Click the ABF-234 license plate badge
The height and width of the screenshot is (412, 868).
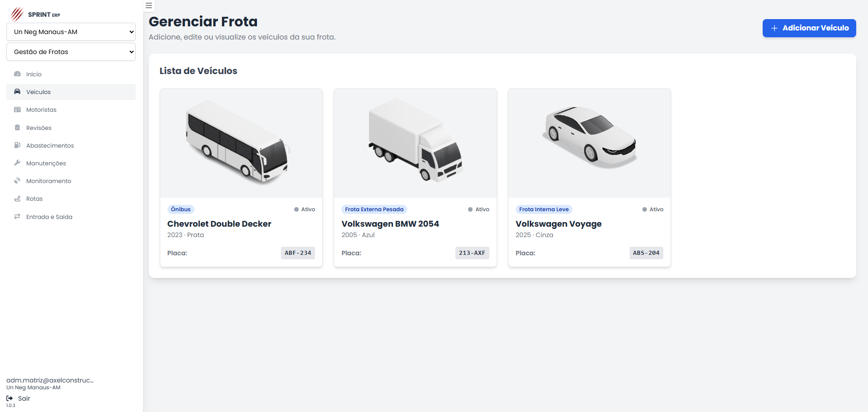[x=298, y=253]
